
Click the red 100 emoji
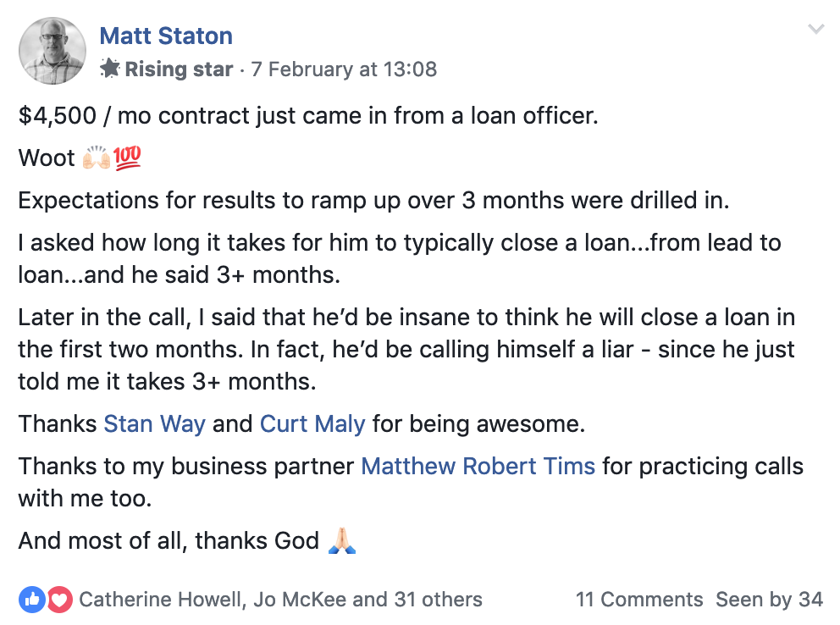tap(127, 158)
